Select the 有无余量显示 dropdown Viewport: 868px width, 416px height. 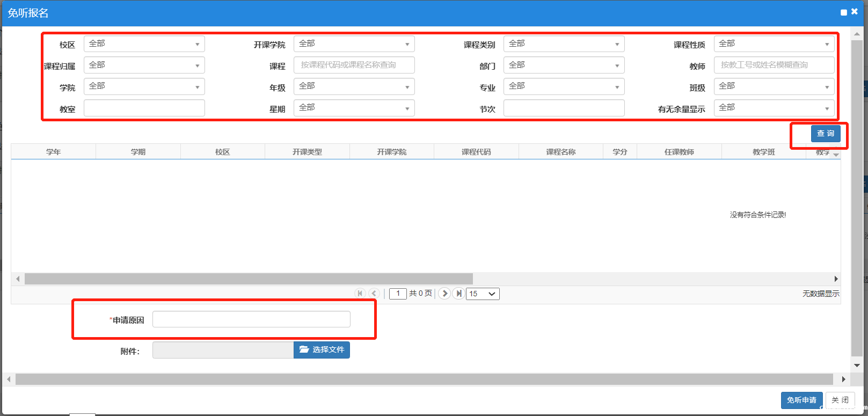[x=774, y=108]
